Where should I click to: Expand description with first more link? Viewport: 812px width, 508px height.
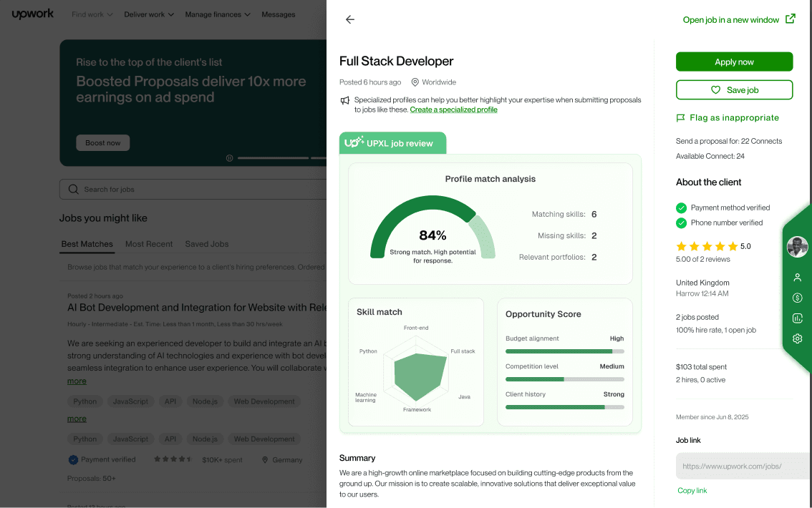[77, 381]
